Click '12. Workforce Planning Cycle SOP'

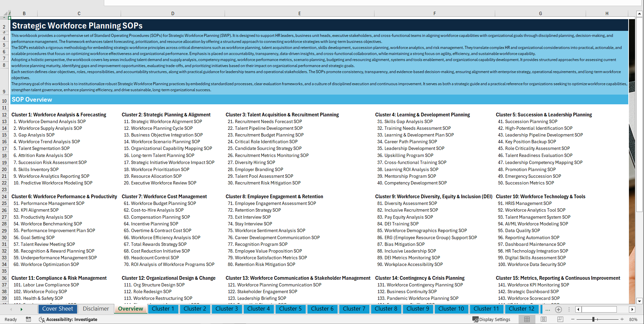point(158,128)
